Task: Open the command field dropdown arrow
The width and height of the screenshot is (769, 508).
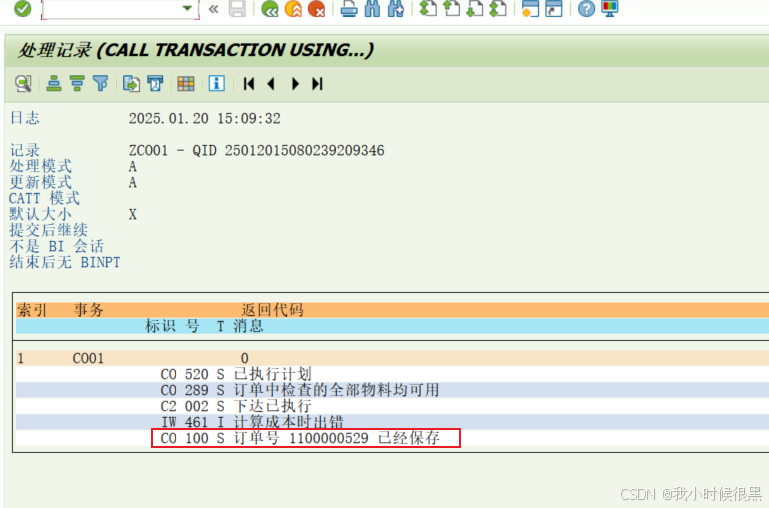Action: click(x=187, y=8)
